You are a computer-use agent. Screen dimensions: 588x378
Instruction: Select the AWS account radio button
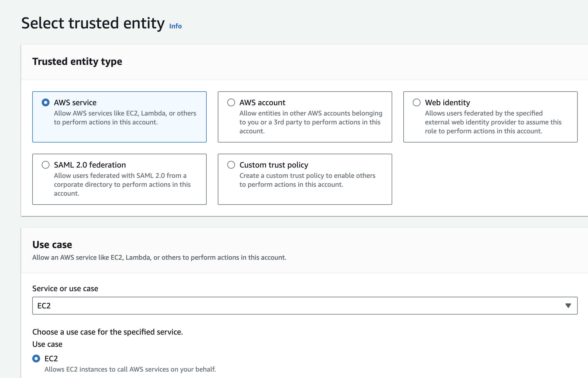click(231, 102)
